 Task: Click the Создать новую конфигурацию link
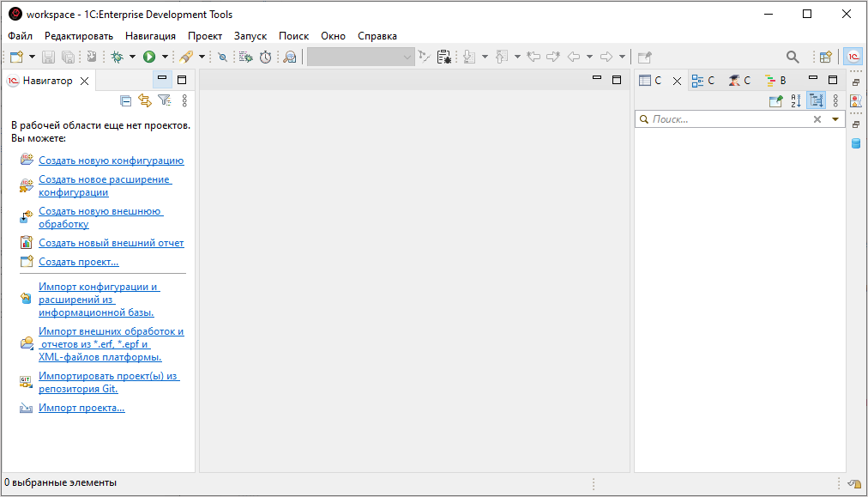(x=111, y=161)
